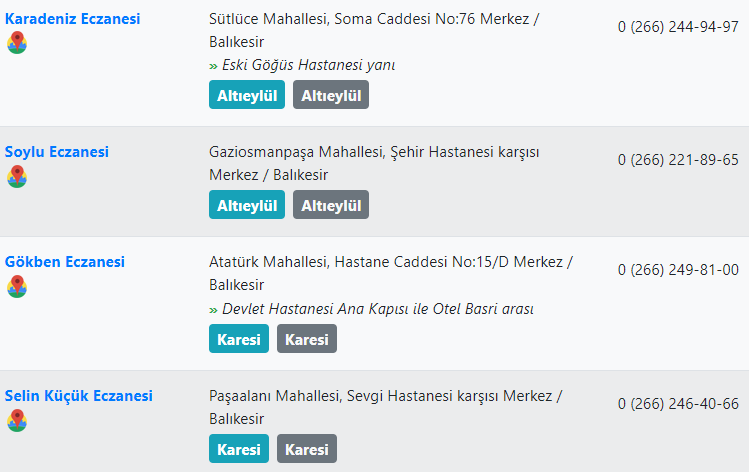Click gray Karesi tag under Selin Küçük Eczanesi
This screenshot has width=749, height=472.
pos(307,449)
